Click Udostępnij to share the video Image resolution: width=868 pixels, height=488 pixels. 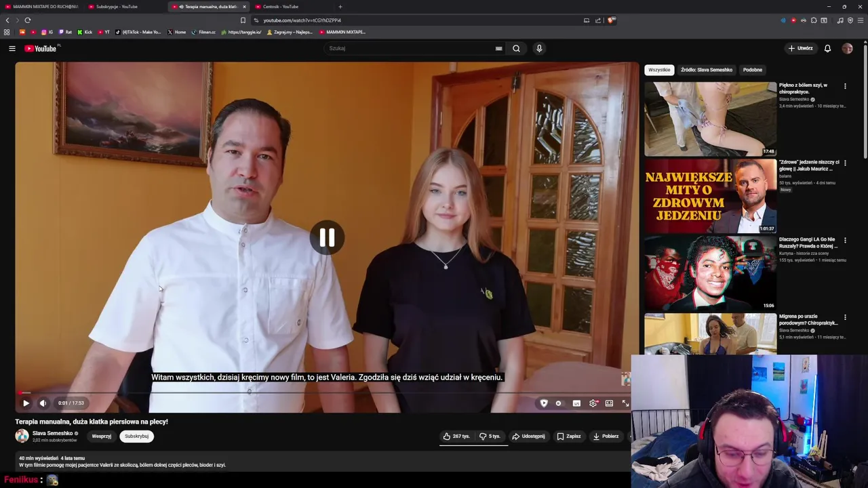529,436
